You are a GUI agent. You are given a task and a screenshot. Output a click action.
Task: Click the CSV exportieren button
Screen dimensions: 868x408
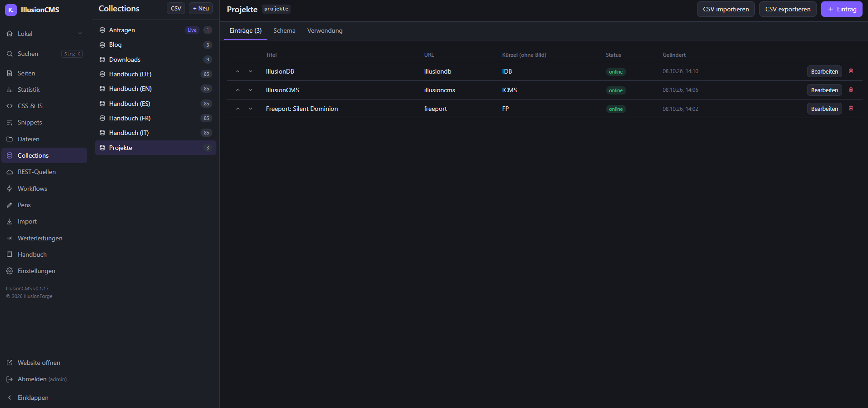pyautogui.click(x=788, y=9)
